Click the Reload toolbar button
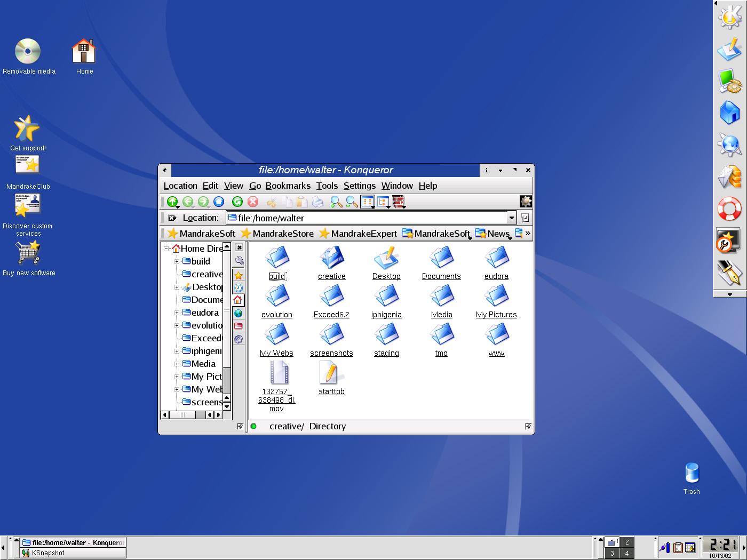This screenshot has width=747, height=560. point(237,202)
